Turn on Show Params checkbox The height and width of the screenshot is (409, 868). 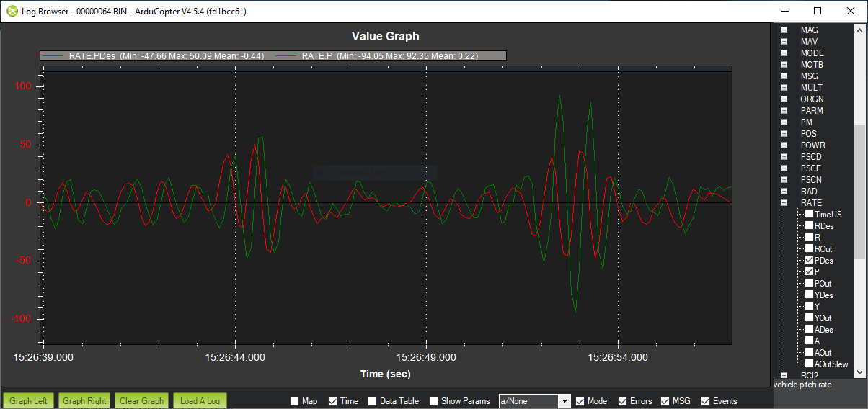[433, 401]
